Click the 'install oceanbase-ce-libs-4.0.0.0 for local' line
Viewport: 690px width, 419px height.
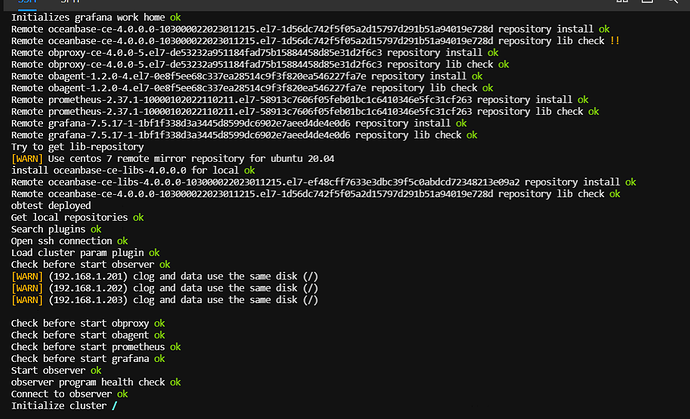click(133, 170)
